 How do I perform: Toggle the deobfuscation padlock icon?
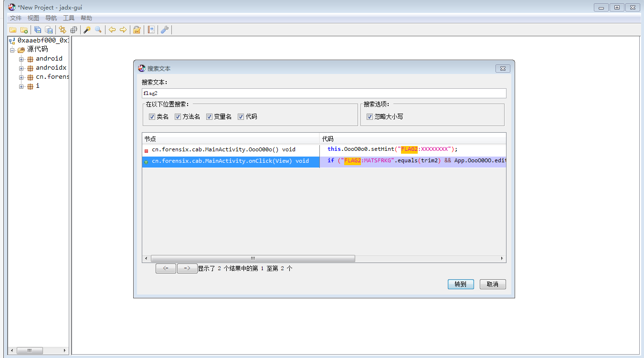pos(137,30)
